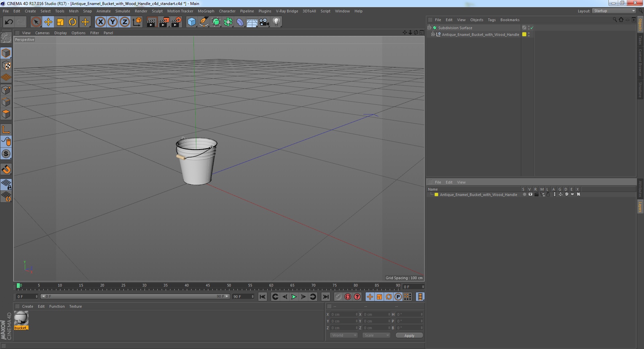
Task: Toggle Z axis lock
Action: click(125, 22)
